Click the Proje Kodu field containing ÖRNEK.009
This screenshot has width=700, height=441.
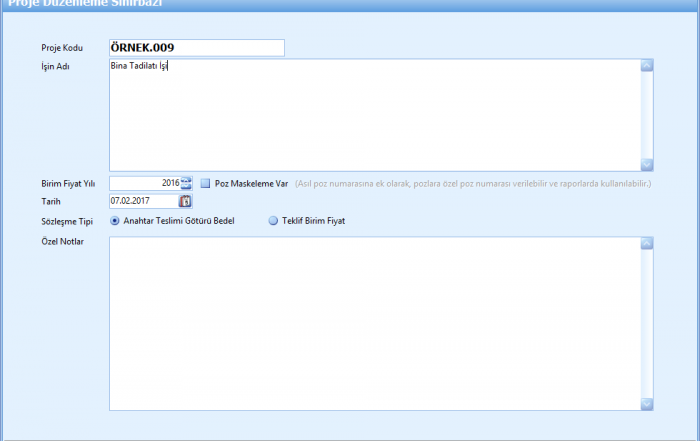click(196, 48)
